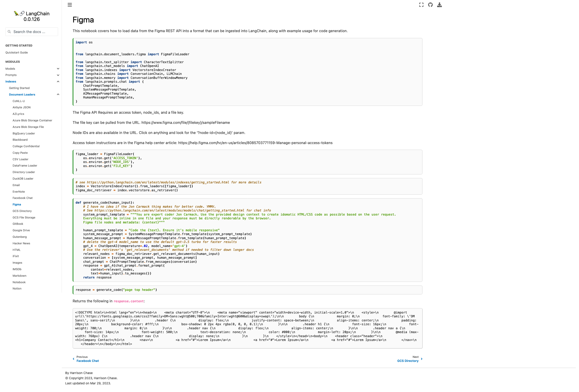Go to AZLyrics loader page
Screen dimensions: 579x392
[18, 114]
